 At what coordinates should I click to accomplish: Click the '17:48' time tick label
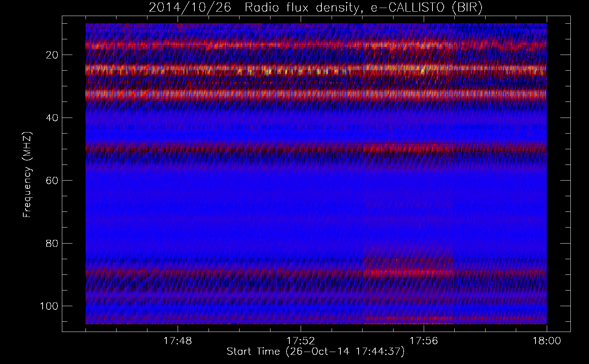click(x=178, y=341)
